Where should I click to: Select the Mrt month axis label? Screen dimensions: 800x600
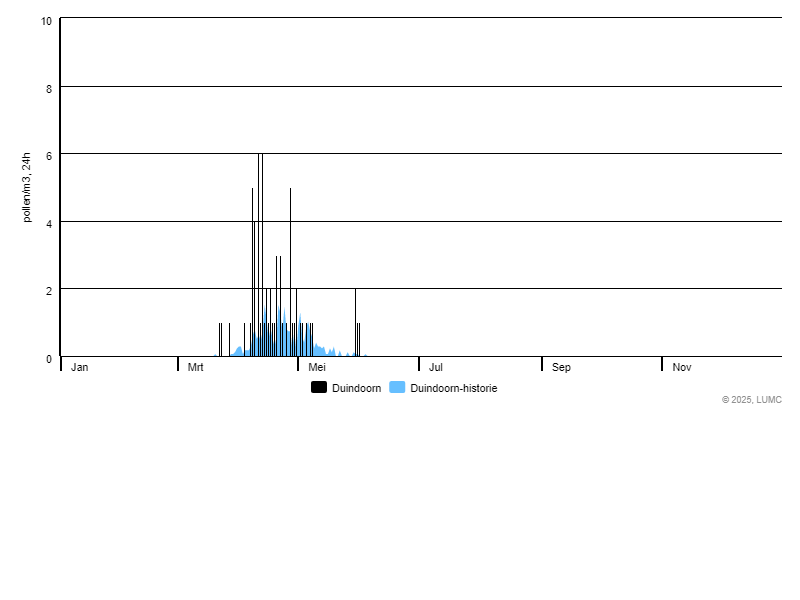pos(196,367)
